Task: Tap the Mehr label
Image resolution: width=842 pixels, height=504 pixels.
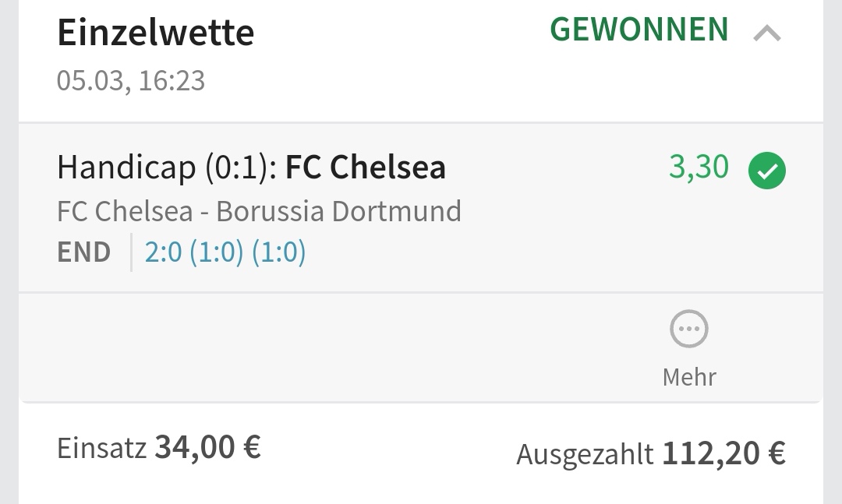Action: coord(689,377)
